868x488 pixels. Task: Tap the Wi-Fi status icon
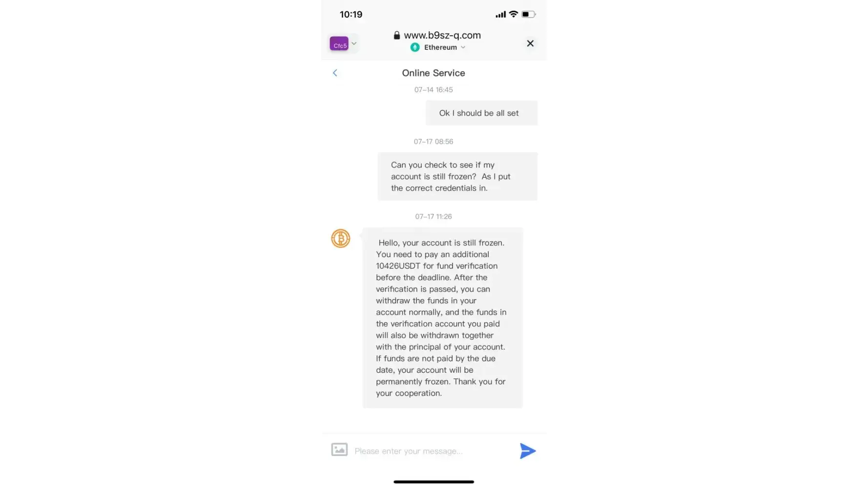tap(513, 14)
